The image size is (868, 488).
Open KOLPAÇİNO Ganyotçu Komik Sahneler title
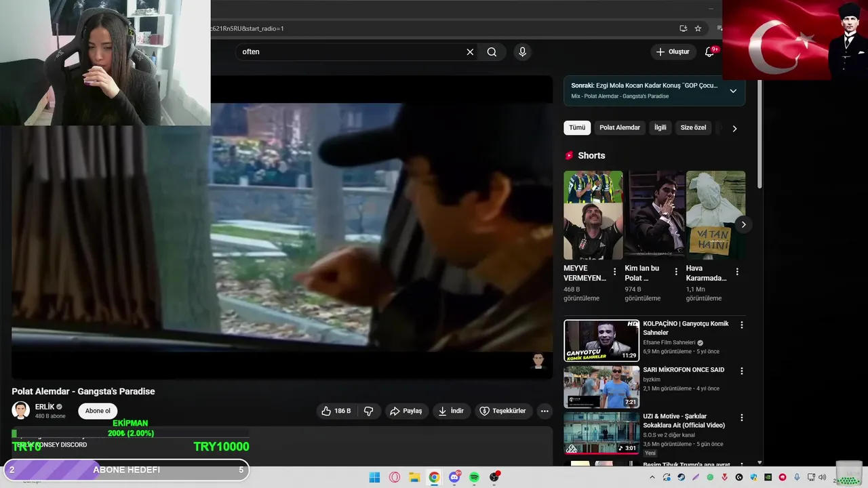coord(686,328)
